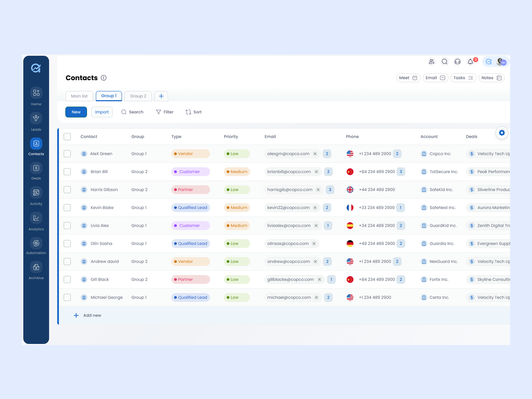
Task: Click Add new row link
Action: 87,315
